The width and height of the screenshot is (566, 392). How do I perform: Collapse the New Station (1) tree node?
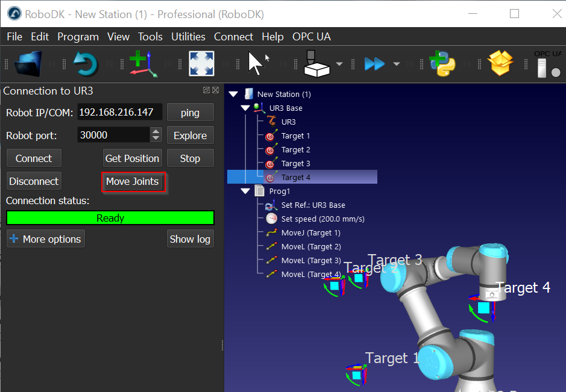(233, 94)
